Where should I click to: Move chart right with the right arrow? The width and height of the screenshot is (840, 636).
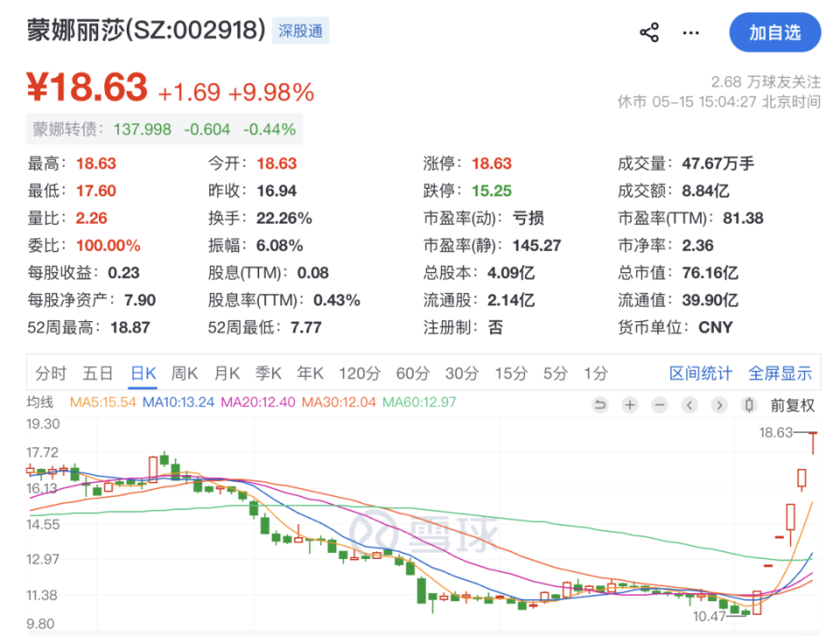point(719,405)
